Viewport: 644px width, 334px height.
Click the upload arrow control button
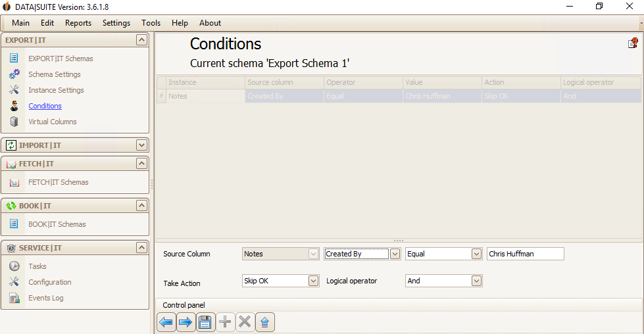[x=265, y=322]
